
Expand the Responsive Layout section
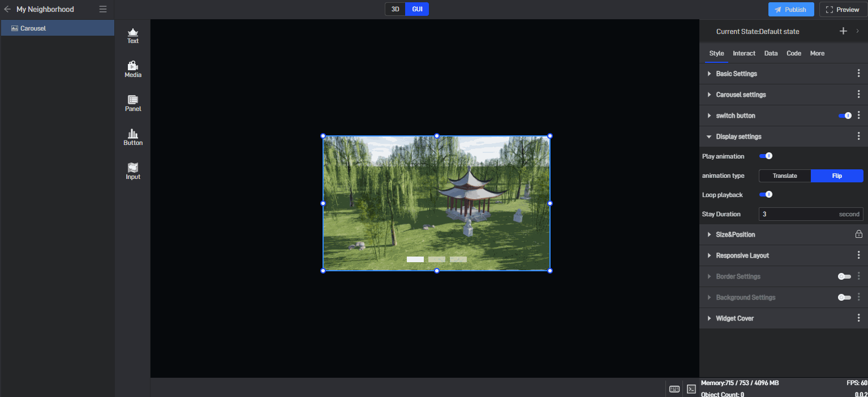coord(709,255)
